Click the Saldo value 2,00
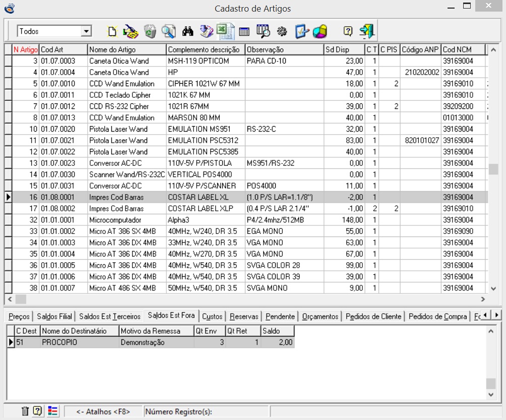The width and height of the screenshot is (506, 420). (x=278, y=342)
